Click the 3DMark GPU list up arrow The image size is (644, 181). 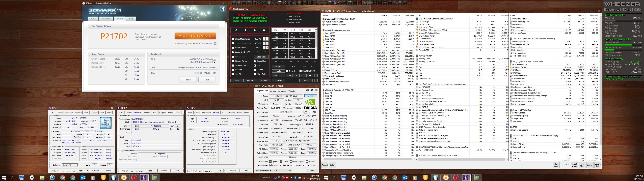215,59
